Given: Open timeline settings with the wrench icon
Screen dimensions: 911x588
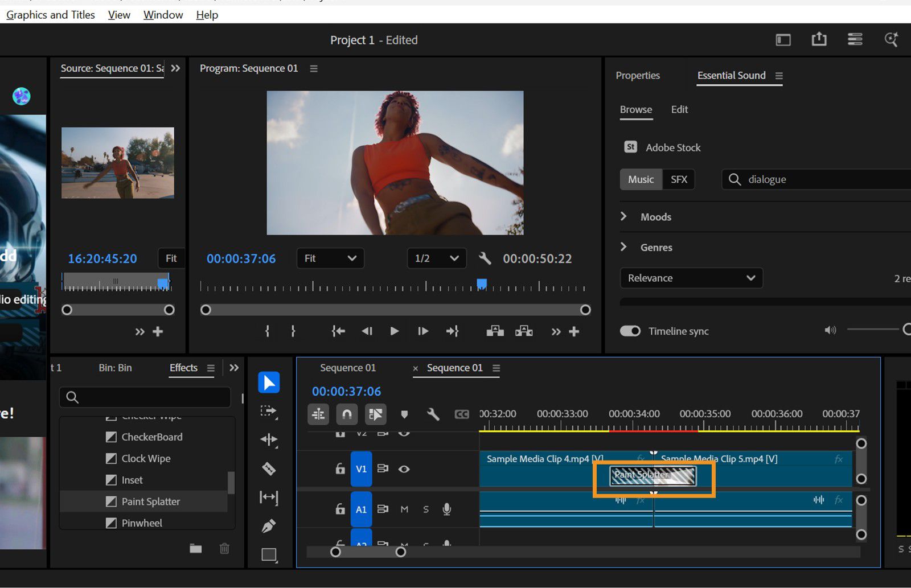Looking at the screenshot, I should 433,414.
